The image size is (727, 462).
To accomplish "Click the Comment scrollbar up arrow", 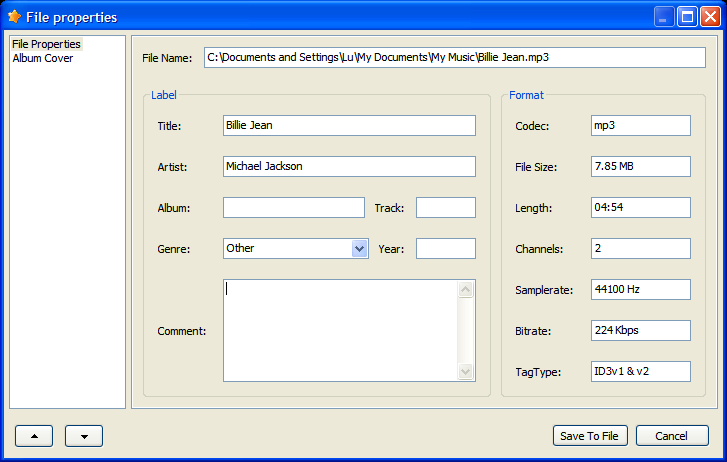I will 466,290.
